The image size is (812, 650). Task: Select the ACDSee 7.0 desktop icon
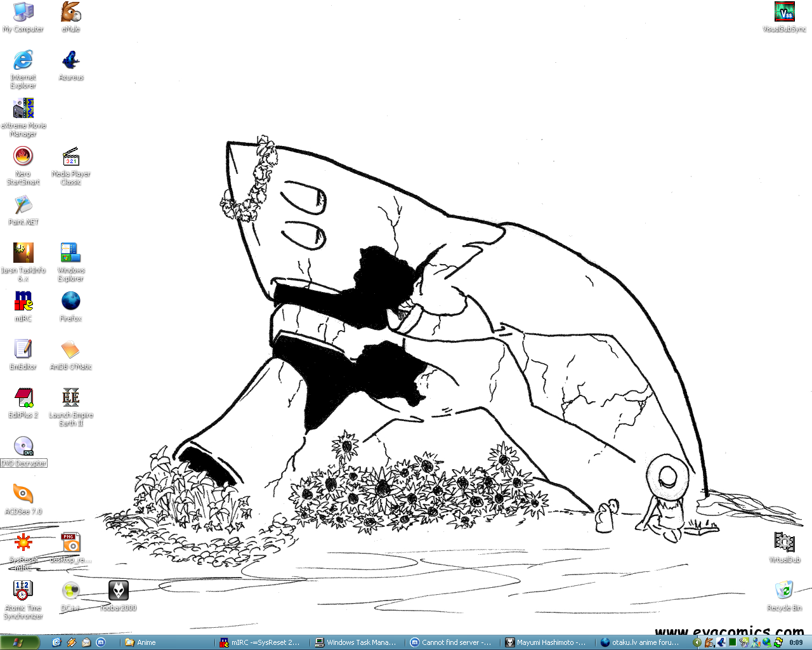click(23, 500)
